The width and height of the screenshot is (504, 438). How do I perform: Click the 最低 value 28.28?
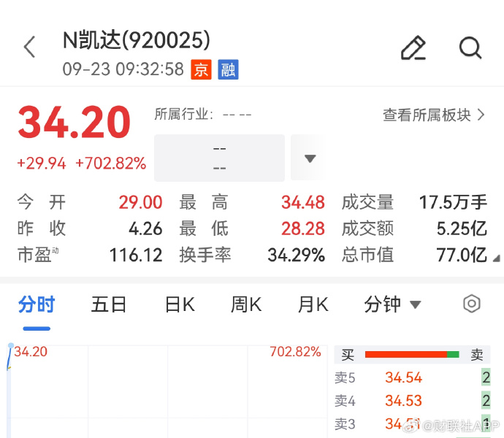303,228
